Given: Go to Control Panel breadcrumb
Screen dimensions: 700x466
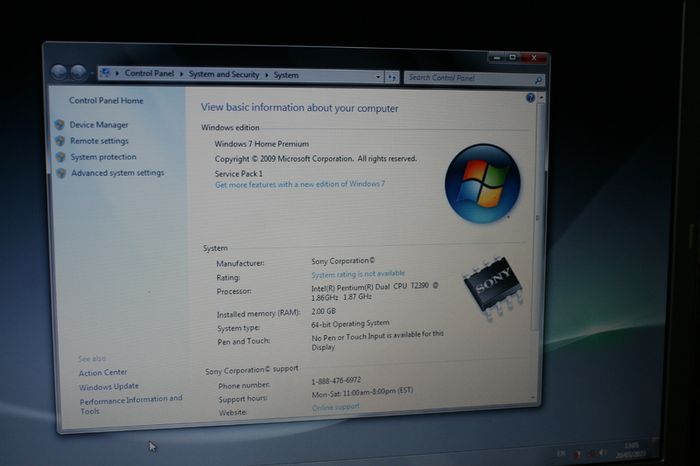Looking at the screenshot, I should [x=149, y=73].
